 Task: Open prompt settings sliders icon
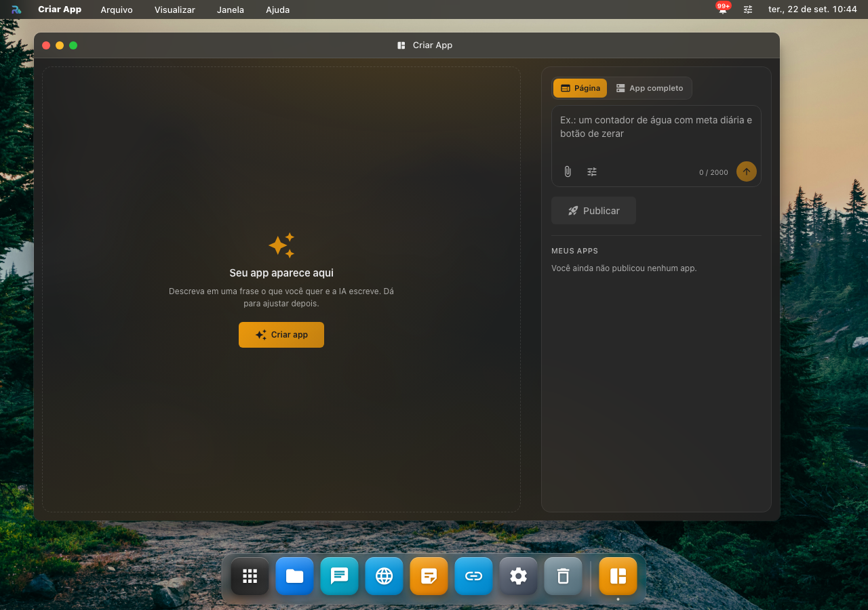pos(592,171)
